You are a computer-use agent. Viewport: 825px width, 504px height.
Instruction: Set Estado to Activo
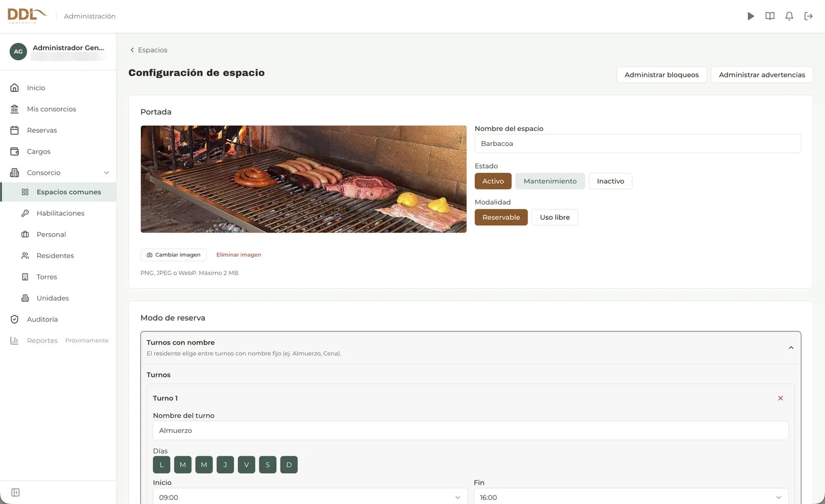(x=493, y=181)
